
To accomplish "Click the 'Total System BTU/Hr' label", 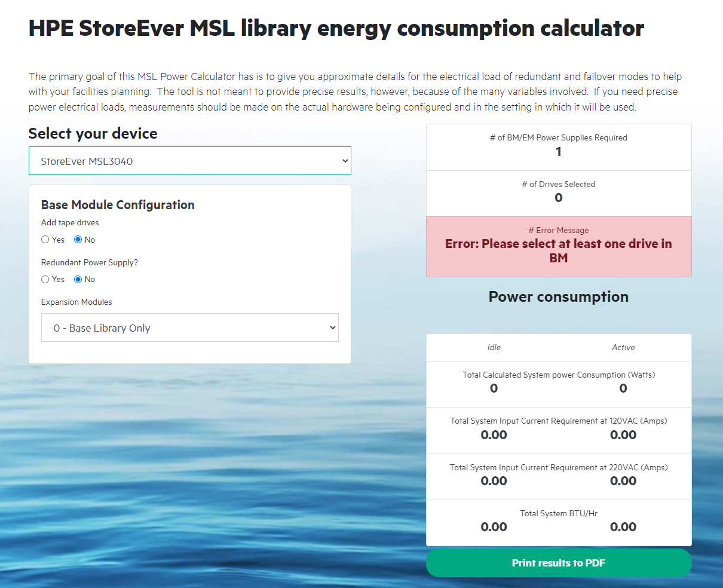I will click(559, 513).
